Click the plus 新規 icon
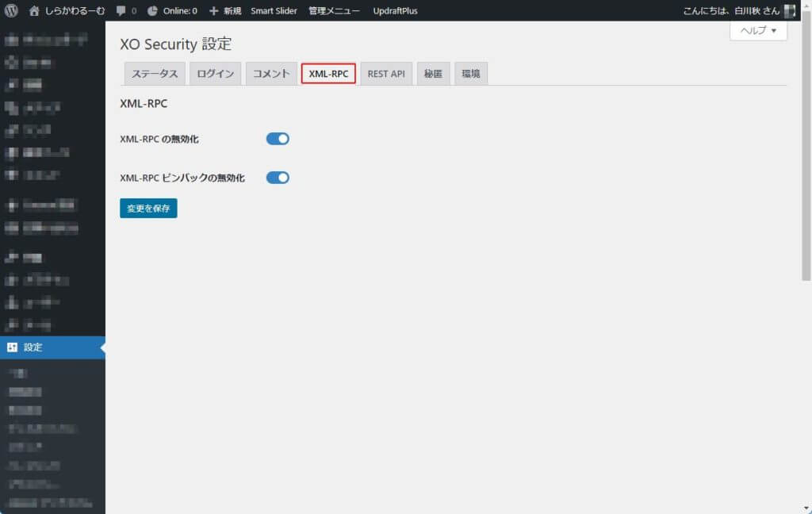The height and width of the screenshot is (514, 812). coord(213,11)
